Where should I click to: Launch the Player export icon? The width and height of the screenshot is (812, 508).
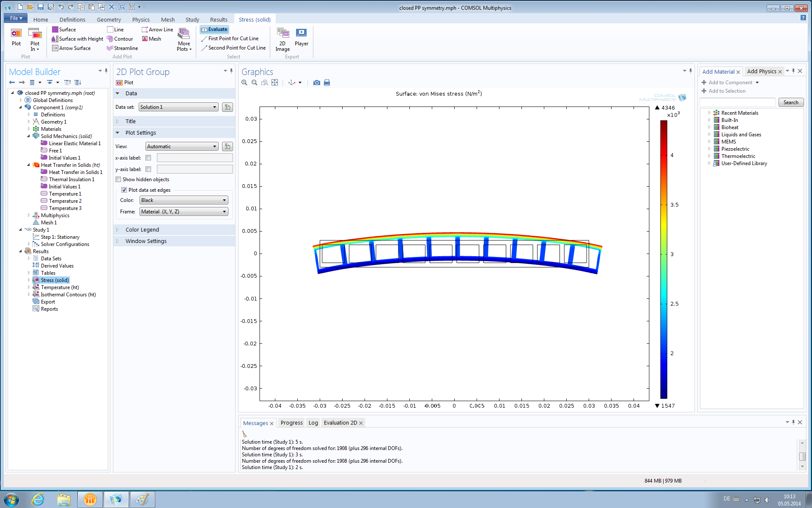pos(301,37)
